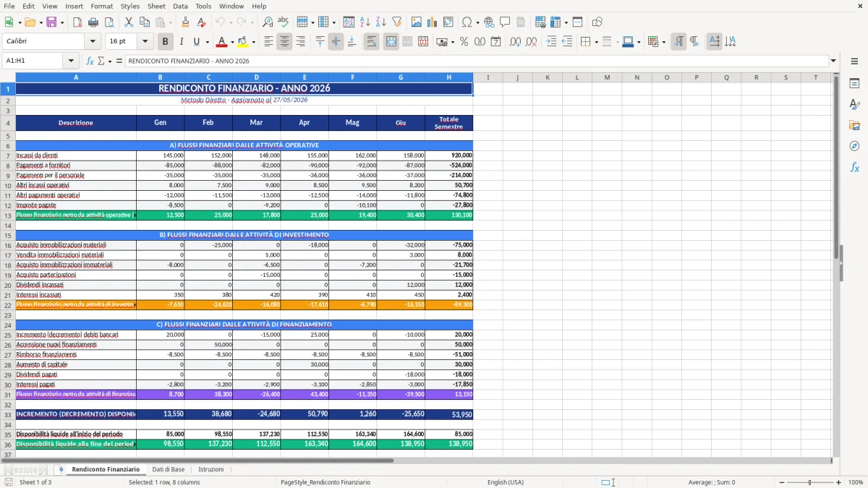
Task: Open the sidebar Navigator compass icon
Action: click(854, 146)
